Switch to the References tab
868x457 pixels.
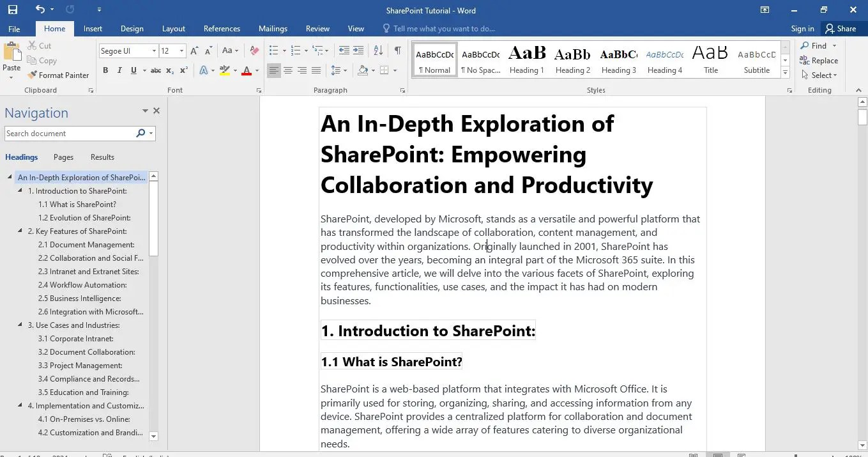click(222, 28)
